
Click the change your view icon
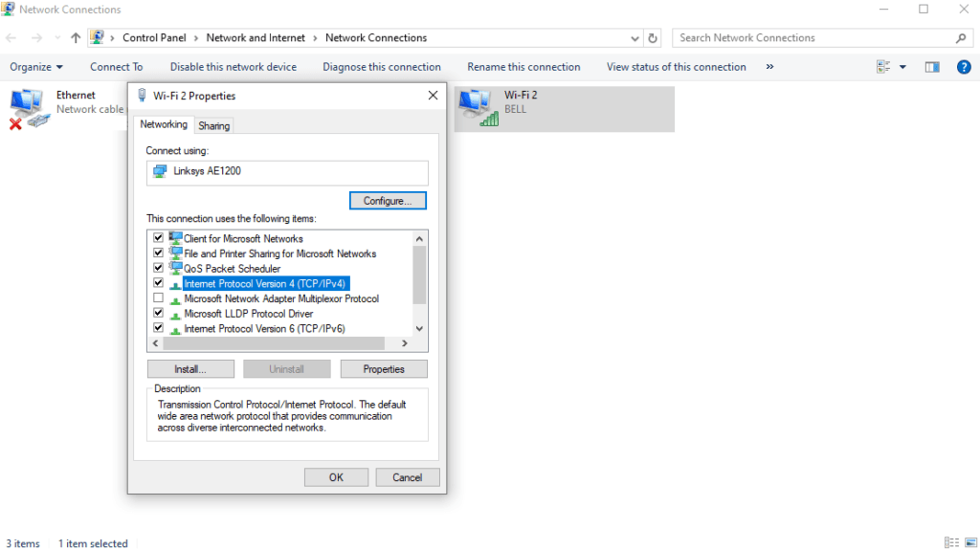883,67
